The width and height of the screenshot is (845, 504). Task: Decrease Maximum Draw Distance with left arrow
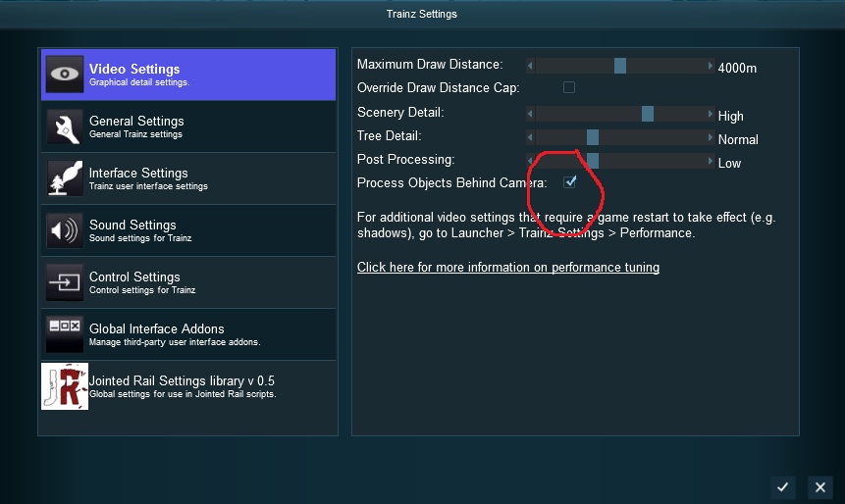[531, 67]
